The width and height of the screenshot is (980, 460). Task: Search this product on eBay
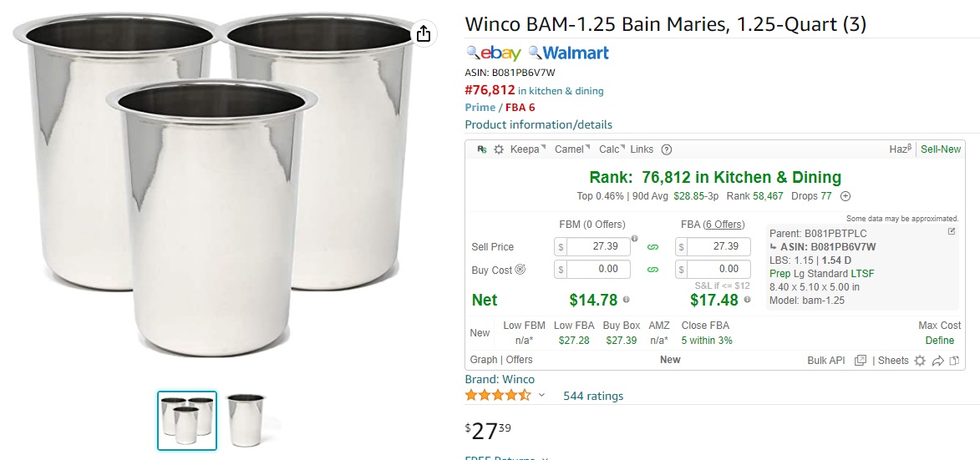point(494,53)
